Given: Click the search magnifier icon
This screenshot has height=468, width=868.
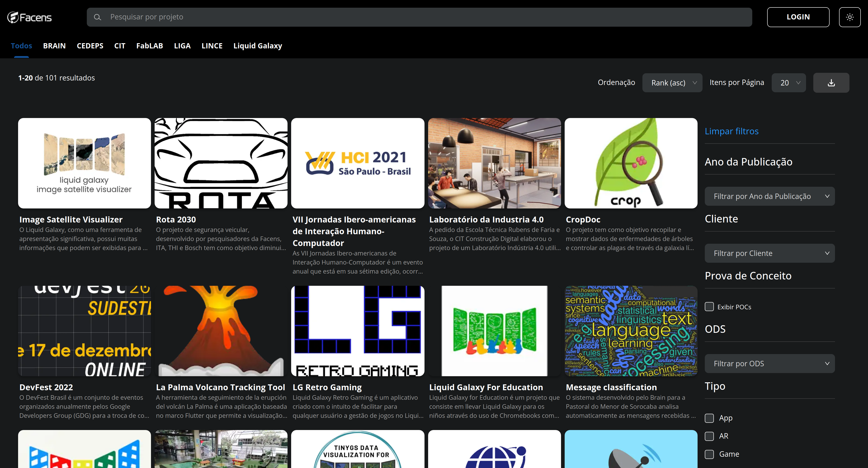Looking at the screenshot, I should [97, 17].
